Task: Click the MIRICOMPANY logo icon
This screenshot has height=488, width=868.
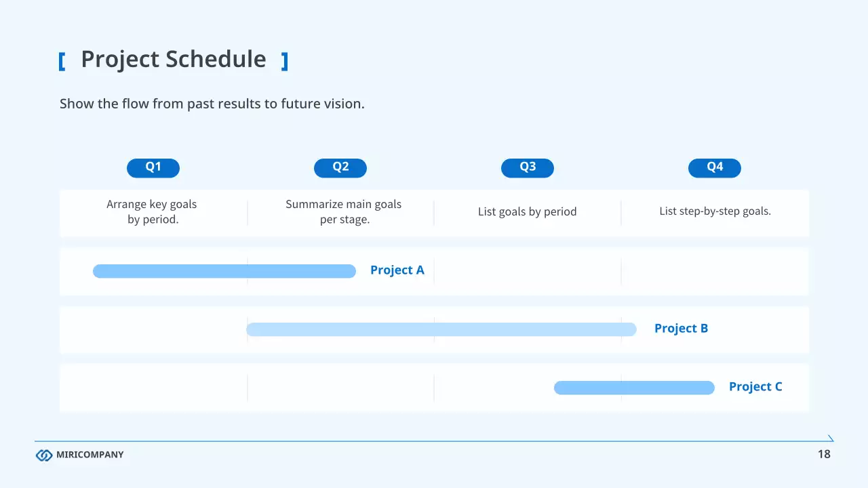Action: tap(44, 455)
